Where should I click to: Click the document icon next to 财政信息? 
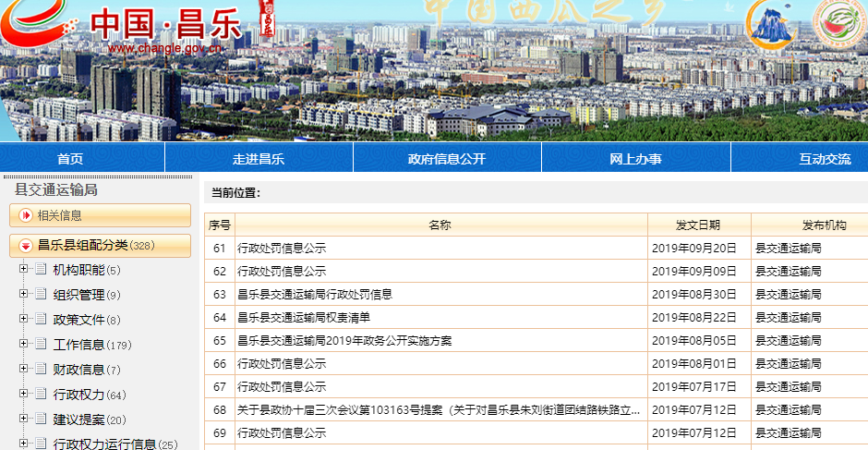click(x=40, y=370)
